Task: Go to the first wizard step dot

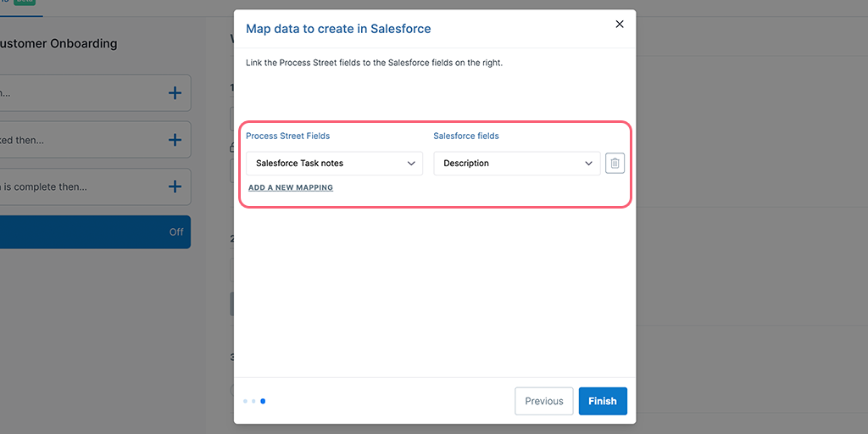Action: [x=245, y=401]
